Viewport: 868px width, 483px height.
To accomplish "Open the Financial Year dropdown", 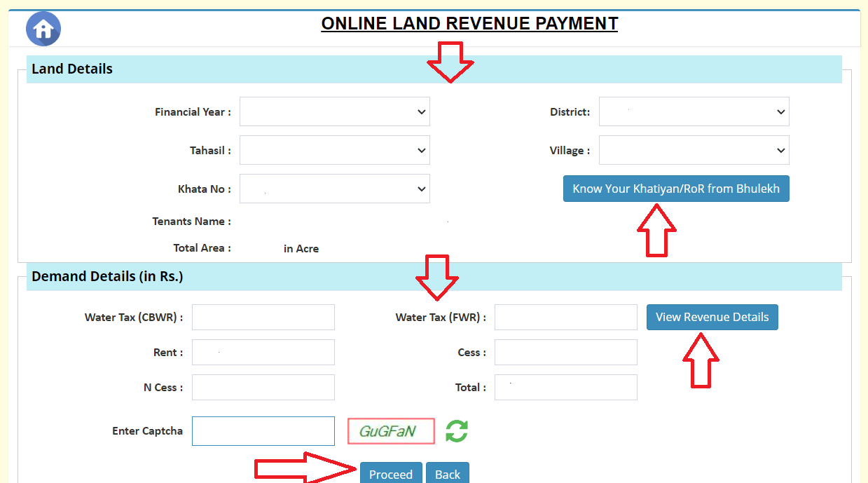I will coord(334,112).
